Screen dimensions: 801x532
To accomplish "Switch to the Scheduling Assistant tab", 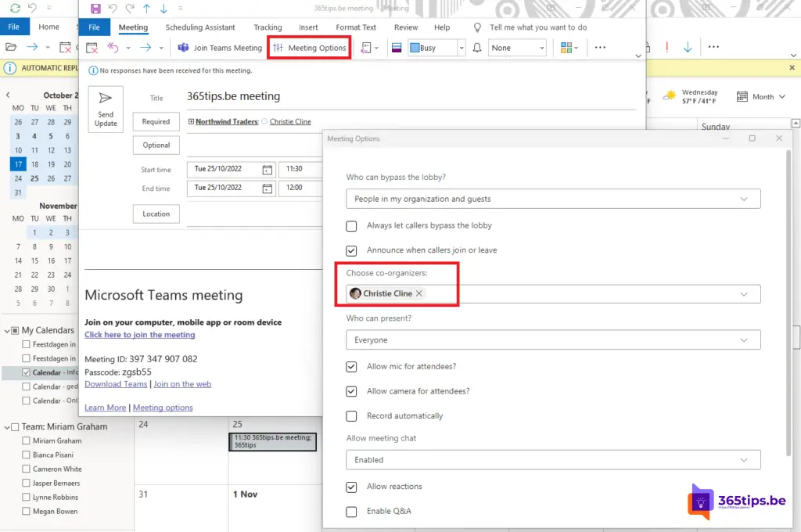I will (x=200, y=27).
